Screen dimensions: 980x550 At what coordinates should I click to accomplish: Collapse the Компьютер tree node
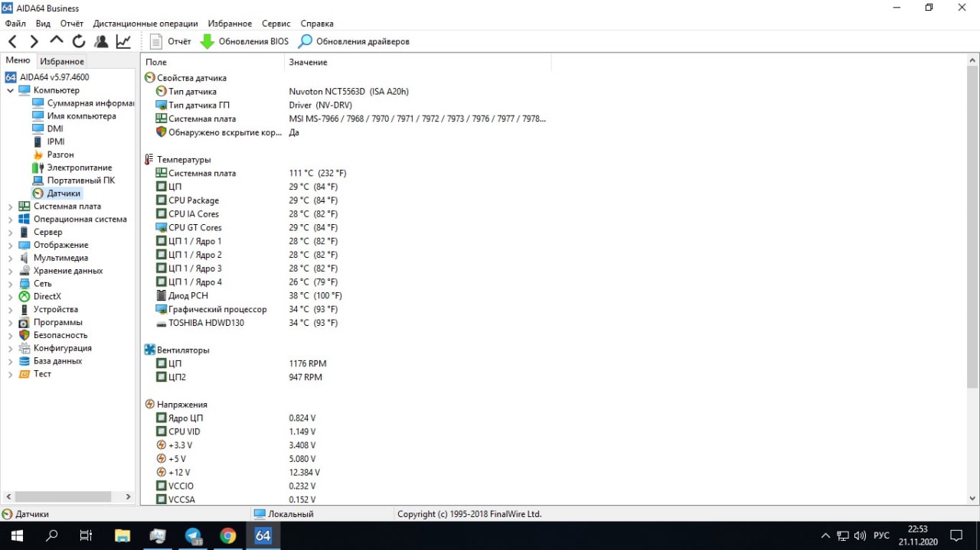click(11, 90)
